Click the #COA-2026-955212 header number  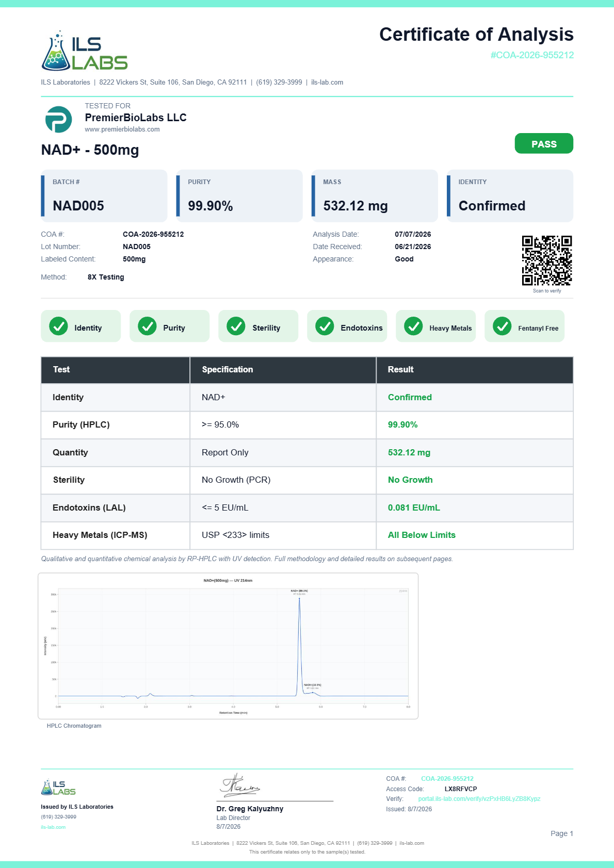(x=532, y=55)
